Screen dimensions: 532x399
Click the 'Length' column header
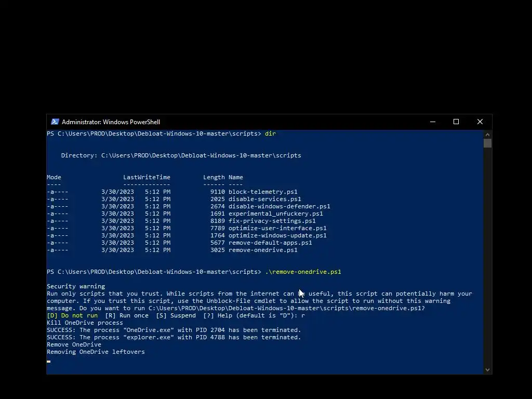[214, 177]
